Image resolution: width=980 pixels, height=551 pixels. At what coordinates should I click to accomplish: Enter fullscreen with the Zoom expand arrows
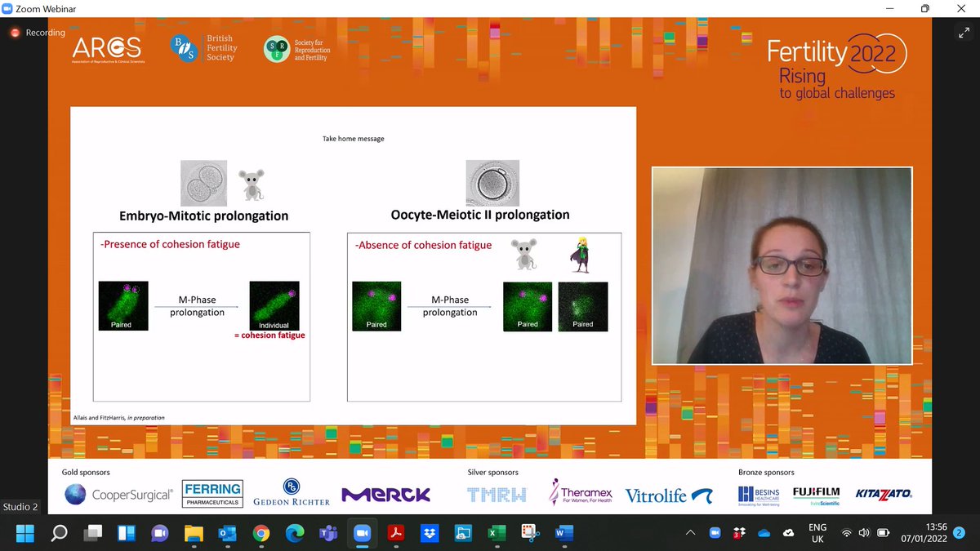965,33
